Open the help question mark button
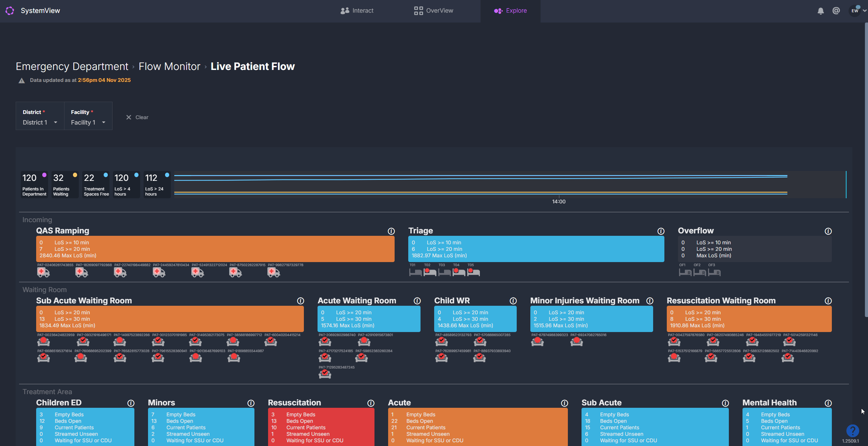Screen dimensions: 868x446 pyautogui.click(x=852, y=431)
